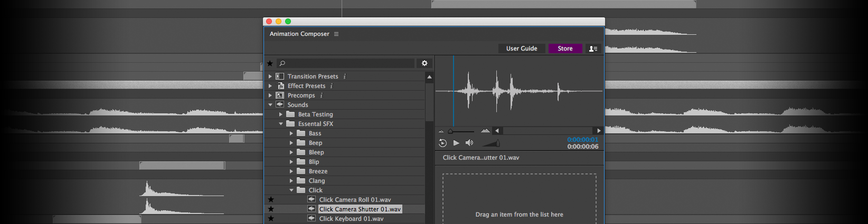Open the user account menu icon
This screenshot has height=224, width=868.
point(593,48)
